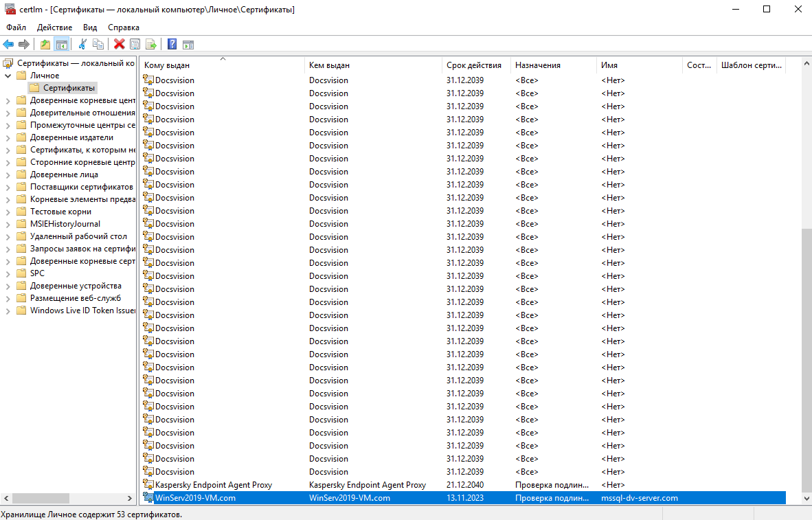This screenshot has width=812, height=520.
Task: Toggle Show/Hide Action Pane toolbar icon
Action: pyautogui.click(x=188, y=45)
